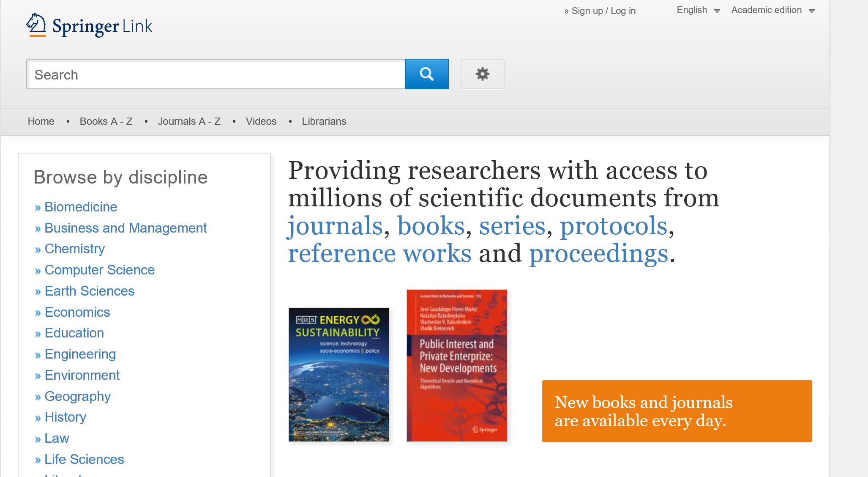
Task: Follow the journals link in headline
Action: pos(335,226)
